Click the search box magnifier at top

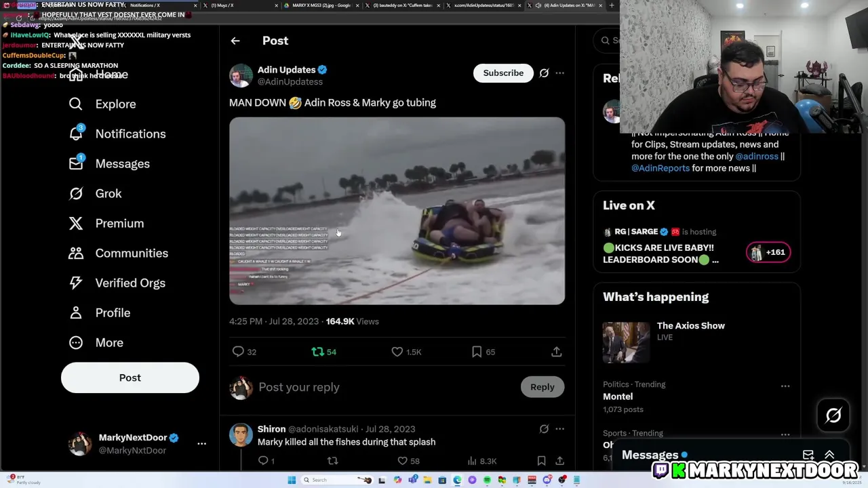[x=606, y=41]
